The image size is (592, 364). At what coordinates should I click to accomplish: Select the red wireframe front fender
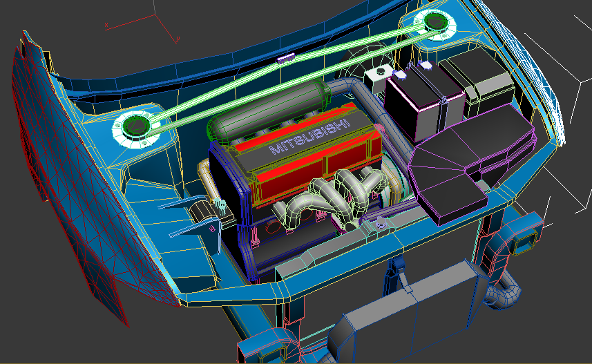point(75,181)
